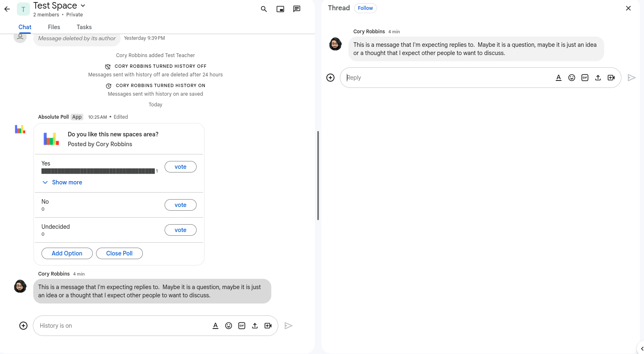Click upload file icon in main chat composer
This screenshot has width=644, height=354.
pyautogui.click(x=255, y=326)
